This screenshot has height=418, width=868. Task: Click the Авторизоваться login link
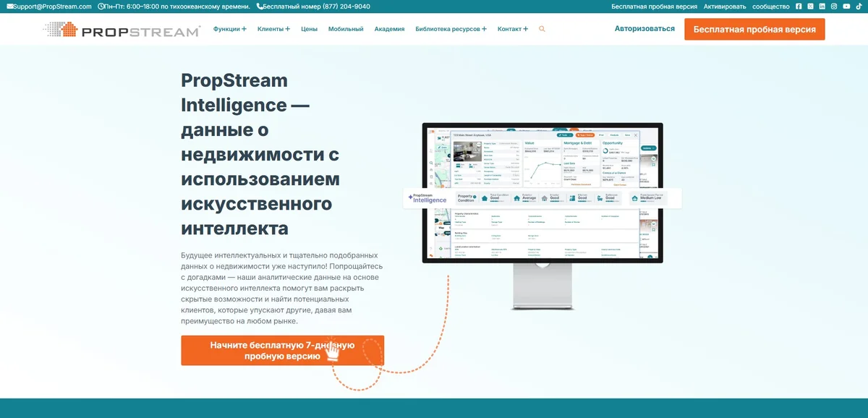644,29
